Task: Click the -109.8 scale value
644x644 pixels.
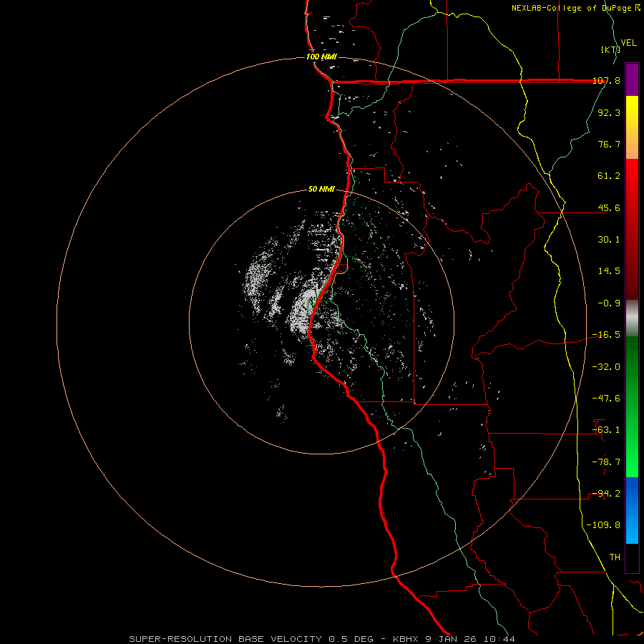Action: (603, 525)
